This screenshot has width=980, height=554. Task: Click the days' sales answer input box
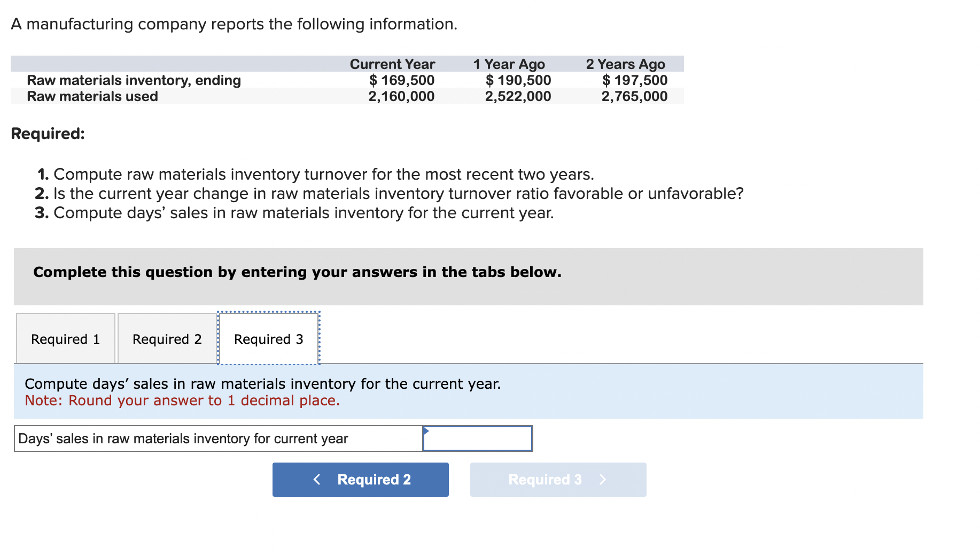click(478, 439)
